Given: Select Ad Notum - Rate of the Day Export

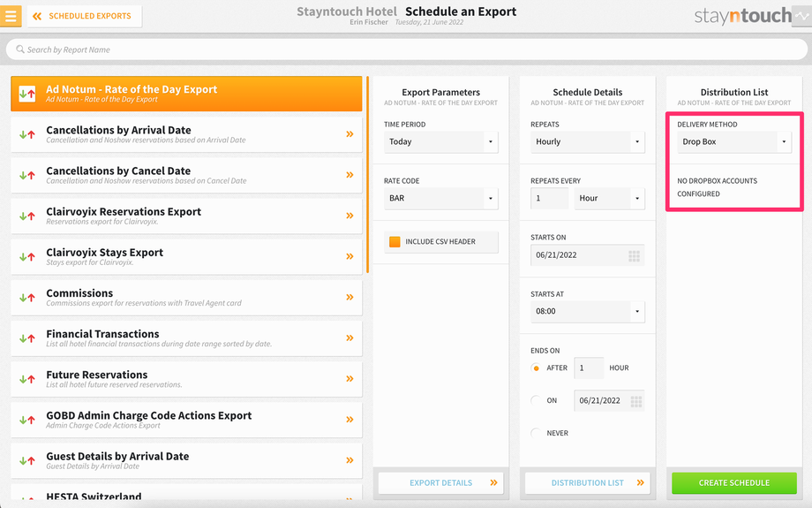Looking at the screenshot, I should pos(186,94).
